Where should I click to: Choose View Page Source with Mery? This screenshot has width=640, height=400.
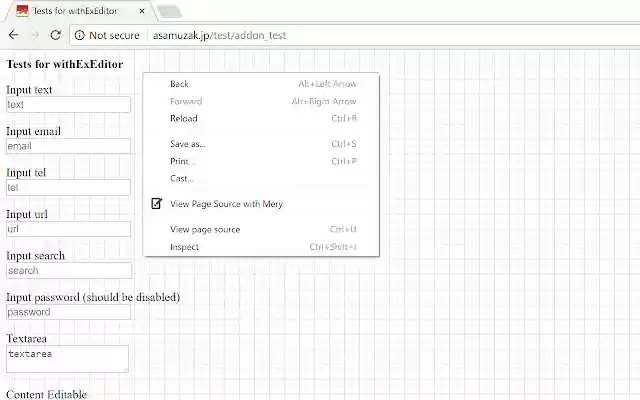261,204
